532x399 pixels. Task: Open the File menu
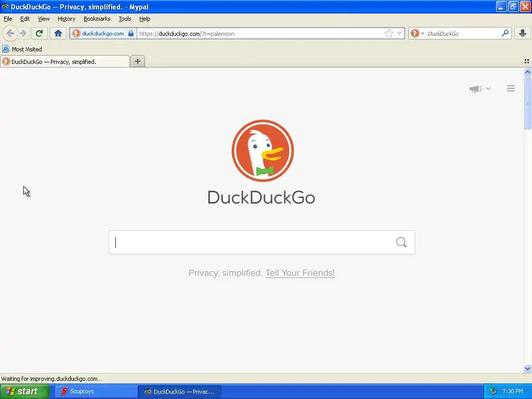click(8, 19)
